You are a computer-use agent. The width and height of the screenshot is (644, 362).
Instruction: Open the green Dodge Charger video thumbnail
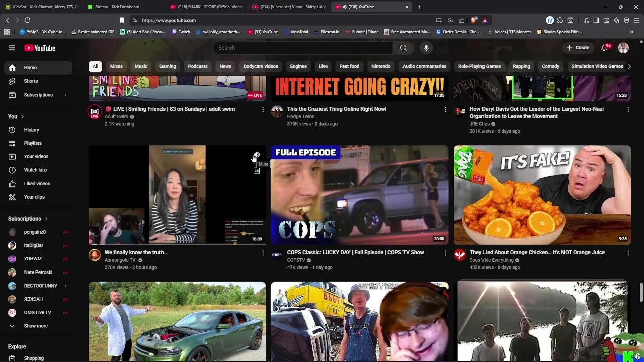click(x=177, y=322)
